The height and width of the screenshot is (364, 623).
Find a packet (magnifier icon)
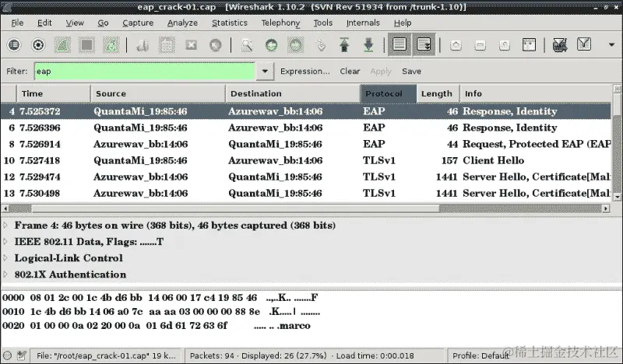[247, 45]
